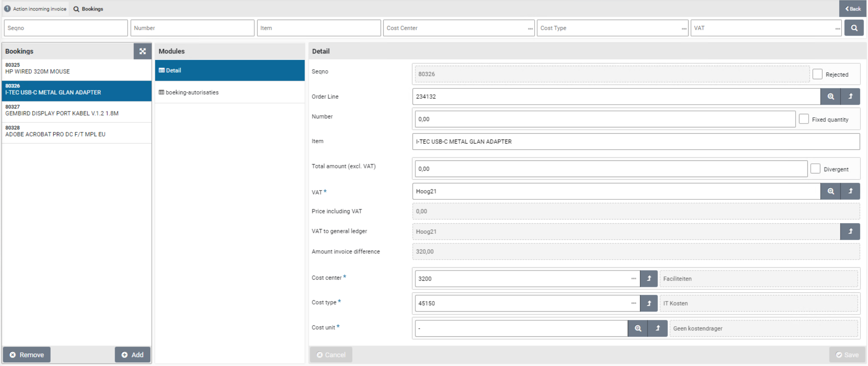Viewport: 868px width, 366px height.
Task: Click the Add booking button
Action: click(x=133, y=355)
